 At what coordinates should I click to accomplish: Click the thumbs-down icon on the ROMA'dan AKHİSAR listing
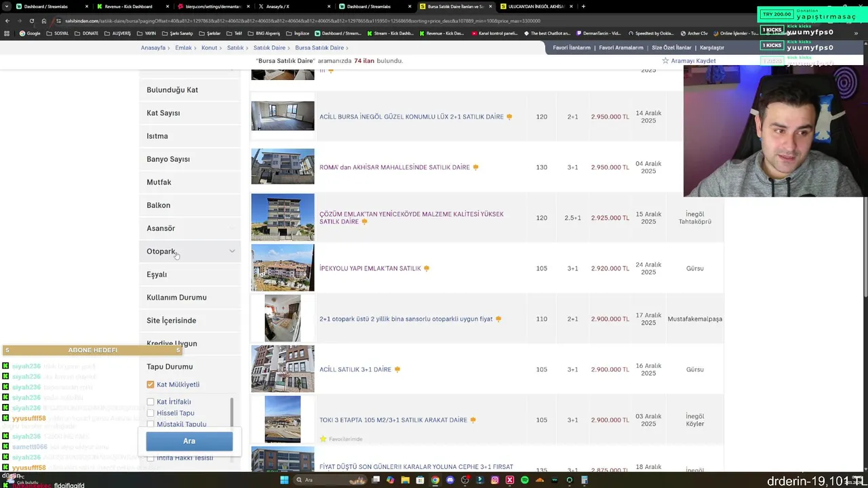(x=475, y=167)
